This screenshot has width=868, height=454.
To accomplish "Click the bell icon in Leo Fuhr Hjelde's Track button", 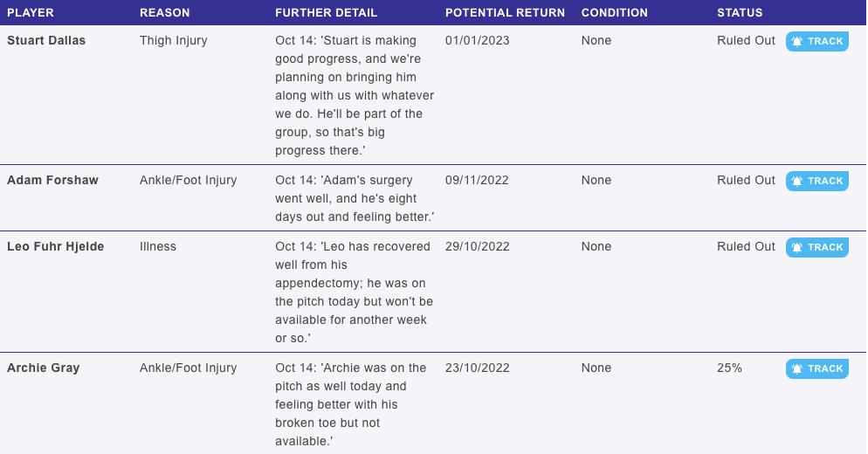I will 796,247.
